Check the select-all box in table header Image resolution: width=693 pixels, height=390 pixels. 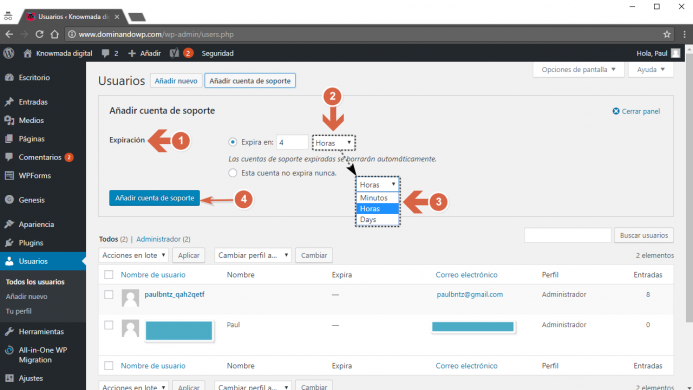coord(108,275)
